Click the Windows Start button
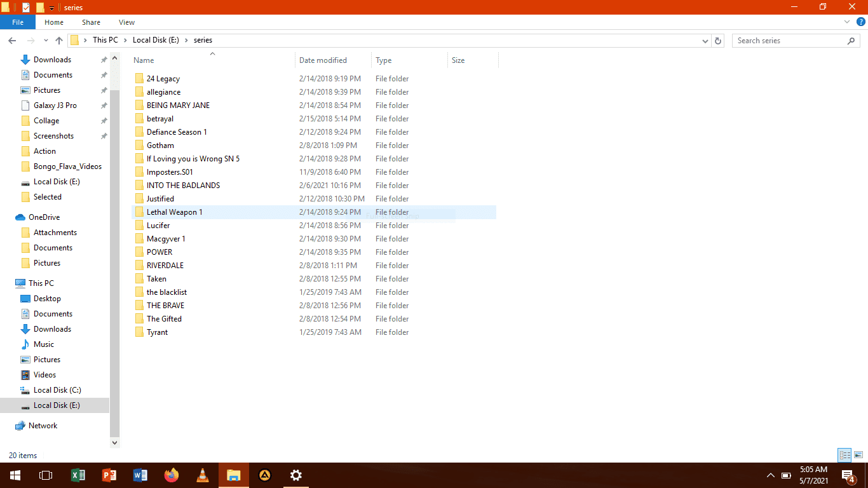 pyautogui.click(x=15, y=475)
